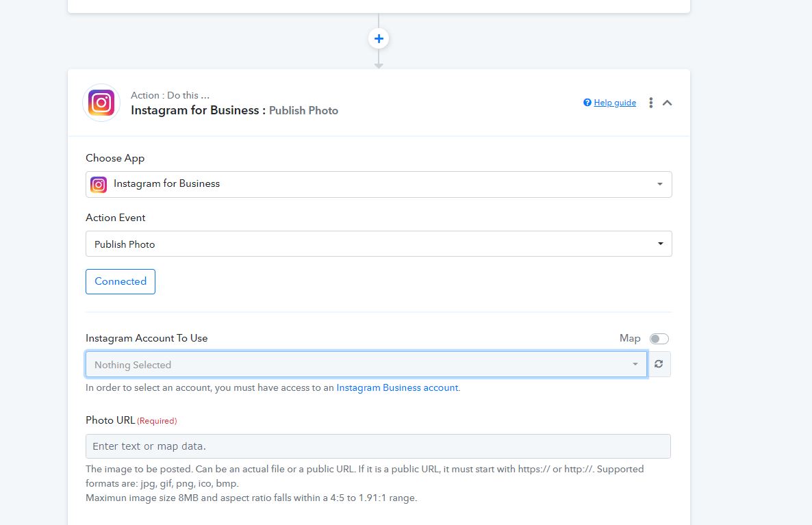Viewport: 812px width, 525px height.
Task: Click the Instagram Account To Use label
Action: click(x=147, y=338)
